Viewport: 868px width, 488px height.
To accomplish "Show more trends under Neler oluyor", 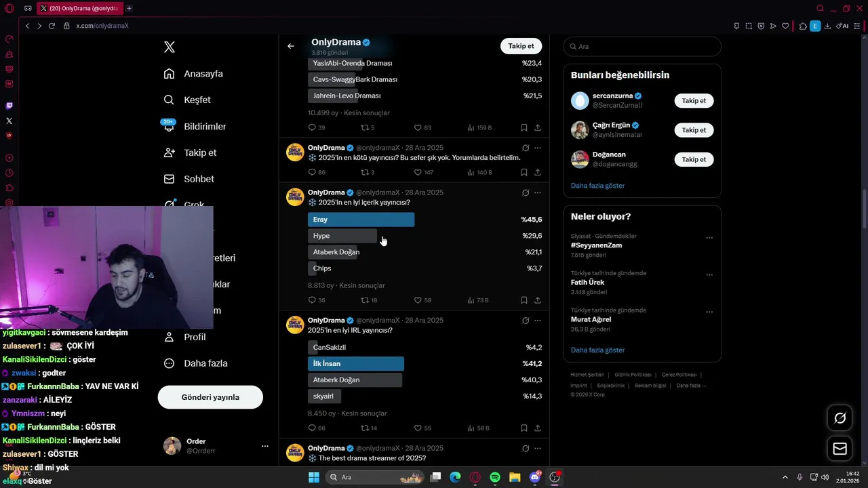I will (597, 350).
